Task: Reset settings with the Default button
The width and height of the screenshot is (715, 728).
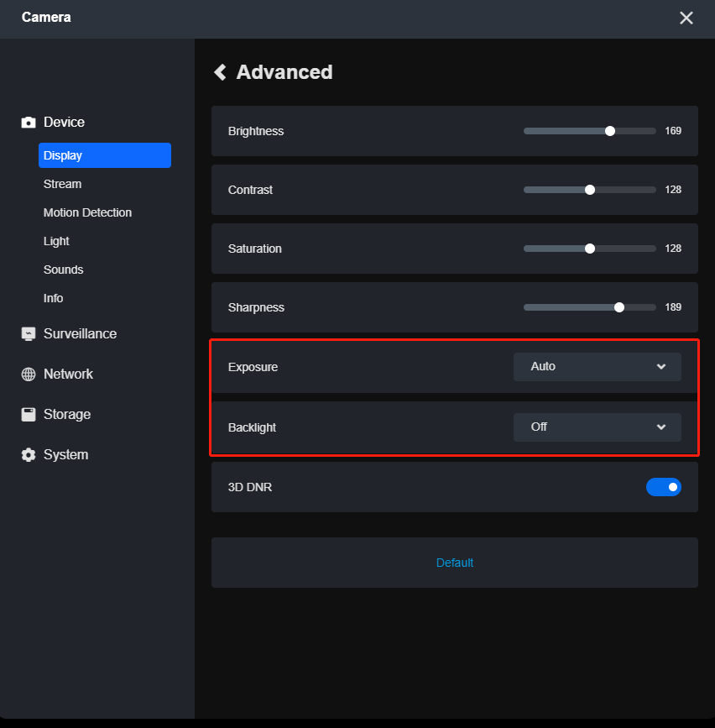Action: (x=454, y=563)
